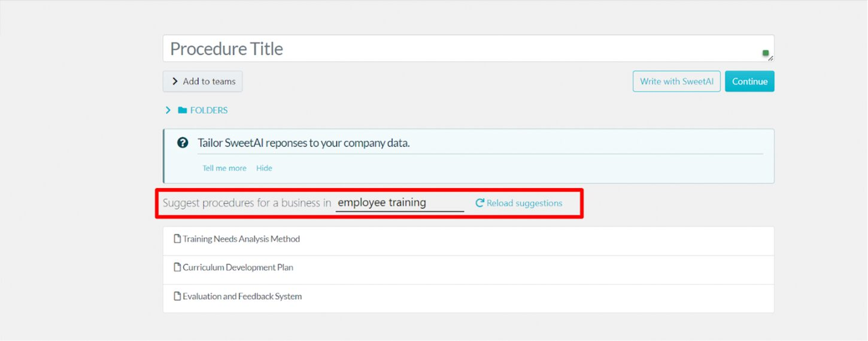Hide the SweetAI info banner
The image size is (868, 341).
coord(264,168)
